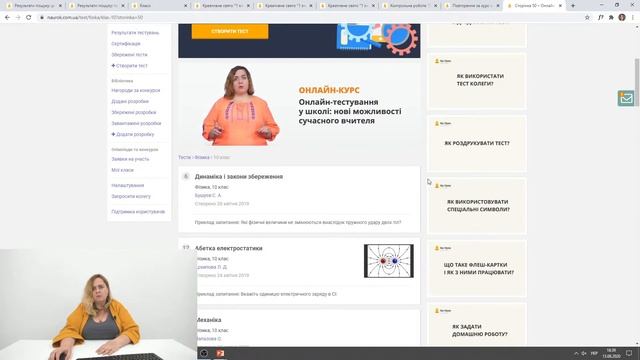Open 'Результати тестувань' sidebar link
Image resolution: width=640 pixels, height=360 pixels.
(135, 33)
